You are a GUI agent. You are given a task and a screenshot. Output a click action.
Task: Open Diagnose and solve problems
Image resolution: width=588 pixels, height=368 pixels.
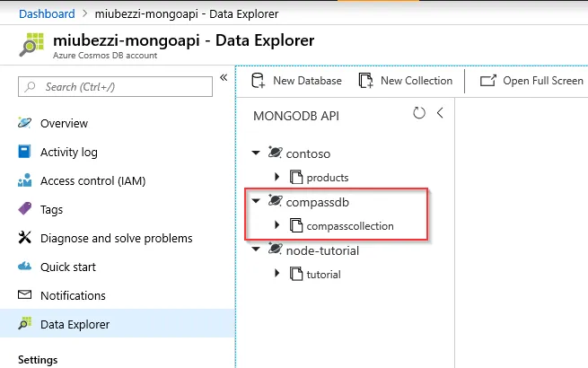tap(118, 238)
